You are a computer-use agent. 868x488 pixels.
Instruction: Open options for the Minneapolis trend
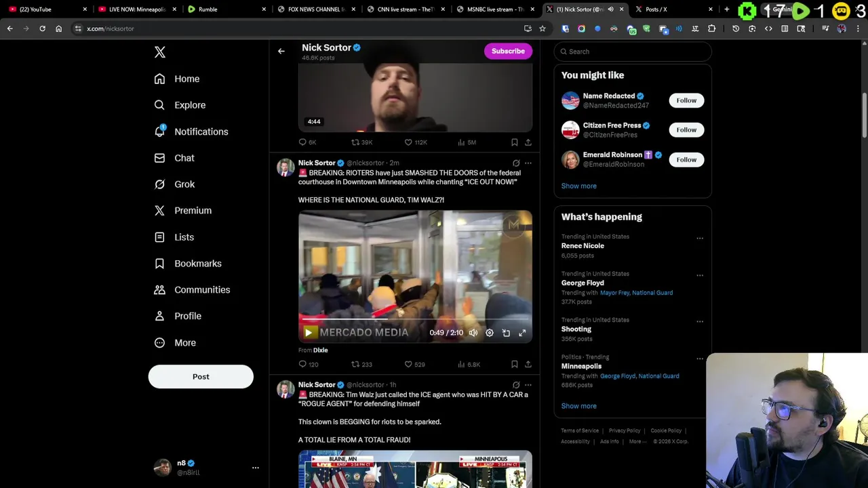click(700, 359)
